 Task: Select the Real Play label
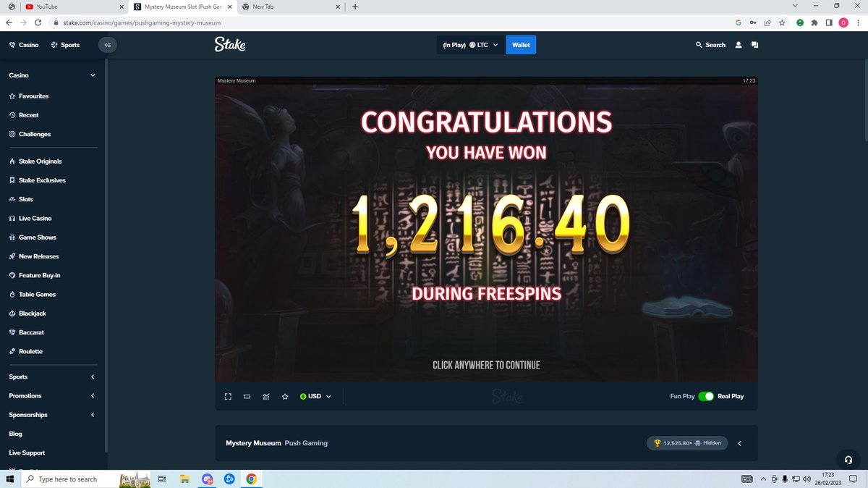pyautogui.click(x=731, y=396)
